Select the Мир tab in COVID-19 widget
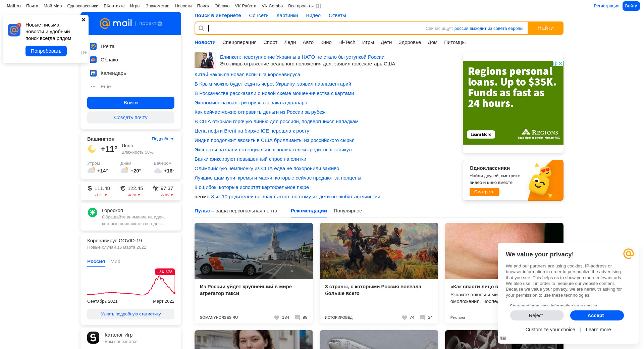The width and height of the screenshot is (644, 349). pos(115,261)
